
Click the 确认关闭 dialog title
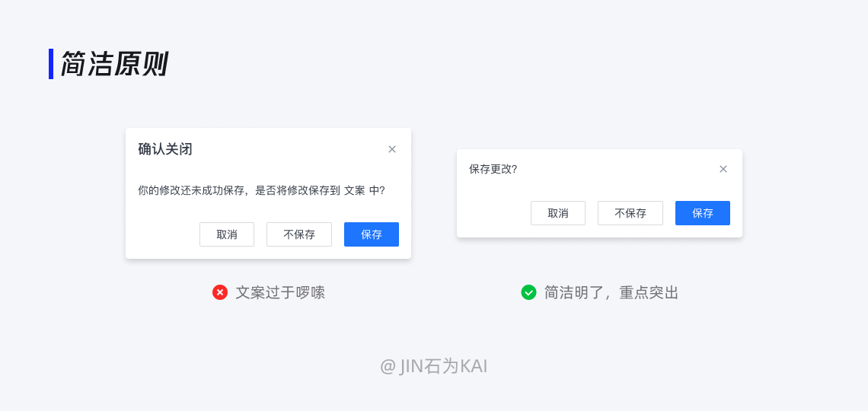click(x=165, y=149)
